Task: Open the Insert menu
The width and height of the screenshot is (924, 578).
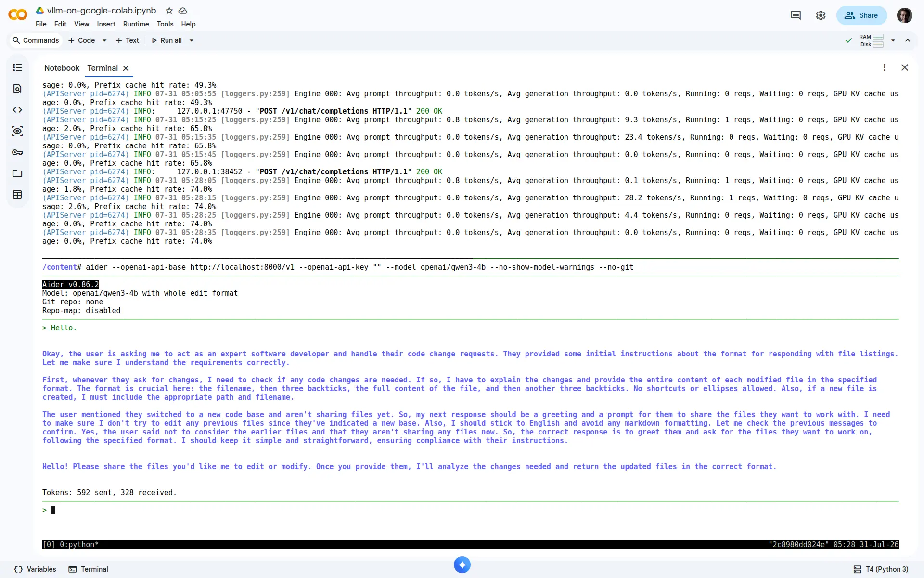Action: coord(106,24)
